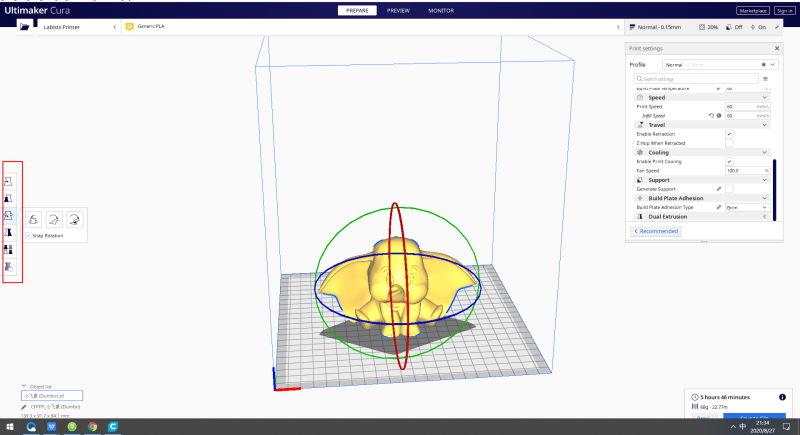Click link icon beside Build Plate Adhesion Type
This screenshot has width=800, height=435.
pos(719,208)
